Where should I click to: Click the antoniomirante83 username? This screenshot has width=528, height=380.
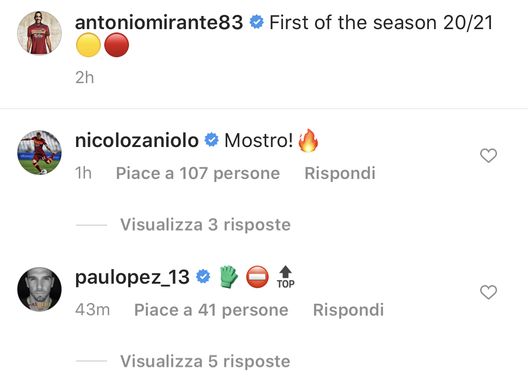tap(159, 23)
